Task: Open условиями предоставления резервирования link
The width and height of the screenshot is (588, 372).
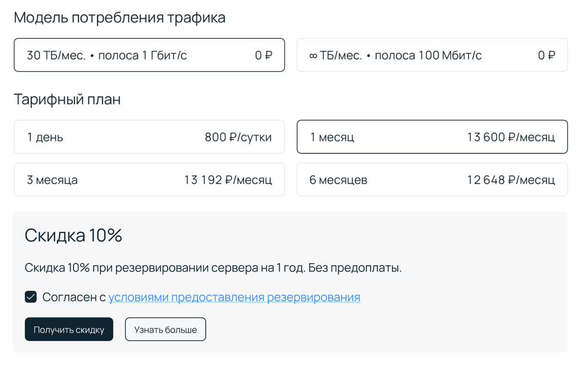Action: (x=234, y=297)
